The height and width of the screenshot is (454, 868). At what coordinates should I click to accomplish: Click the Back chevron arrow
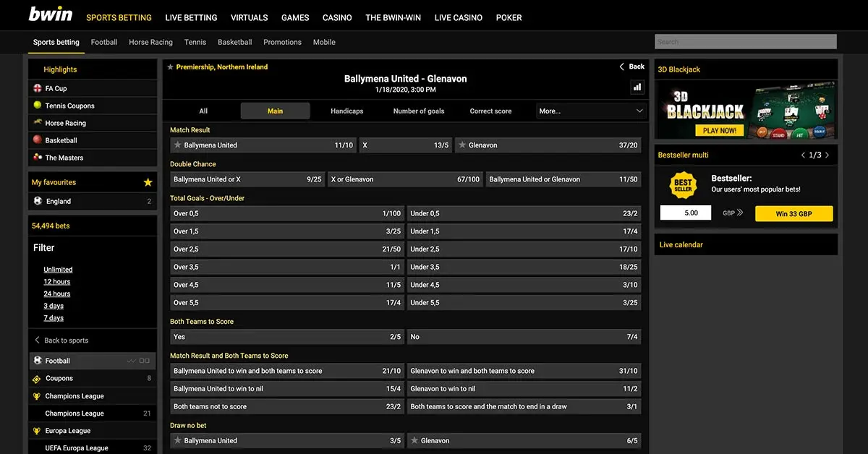coord(622,67)
